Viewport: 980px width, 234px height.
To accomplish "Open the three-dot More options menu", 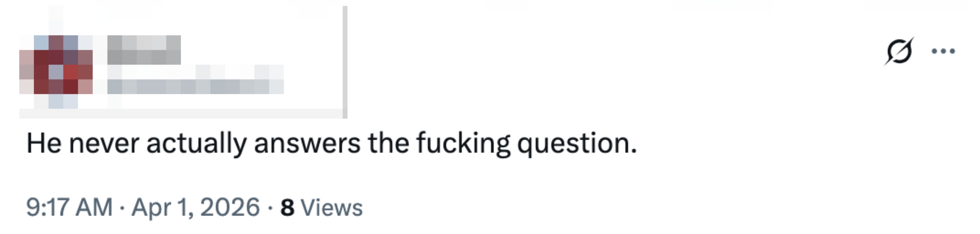I will click(x=943, y=51).
